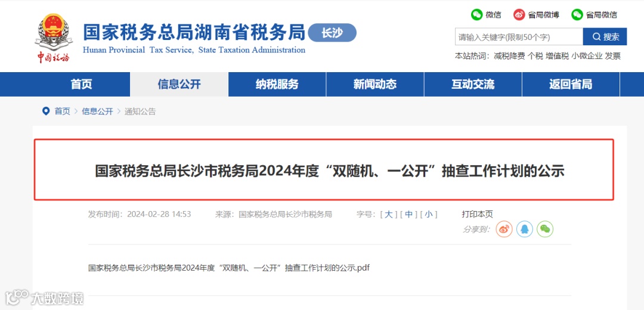
Task: Share to Weibo via orange share icon
Action: [504, 229]
